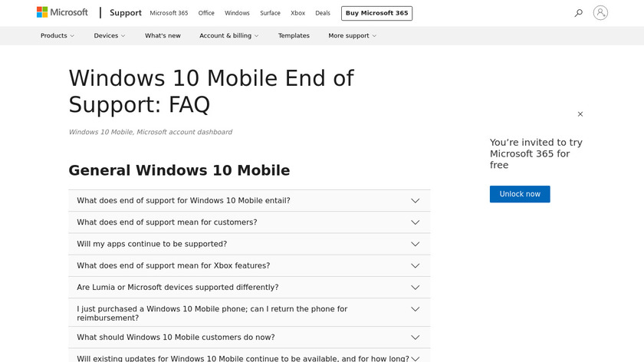Click the Buy Microsoft 365 button
The height and width of the screenshot is (362, 644).
click(x=376, y=13)
